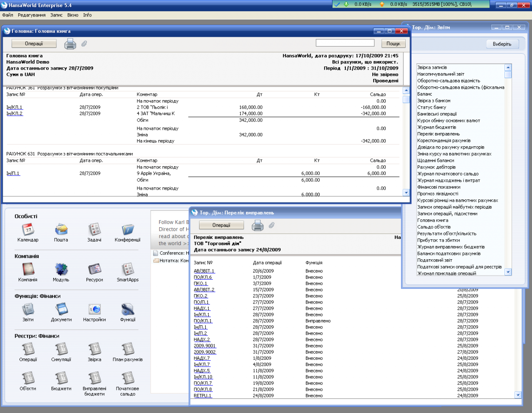Open the Звіти reports icon
Screen dimensions: 532x413
pyautogui.click(x=28, y=309)
